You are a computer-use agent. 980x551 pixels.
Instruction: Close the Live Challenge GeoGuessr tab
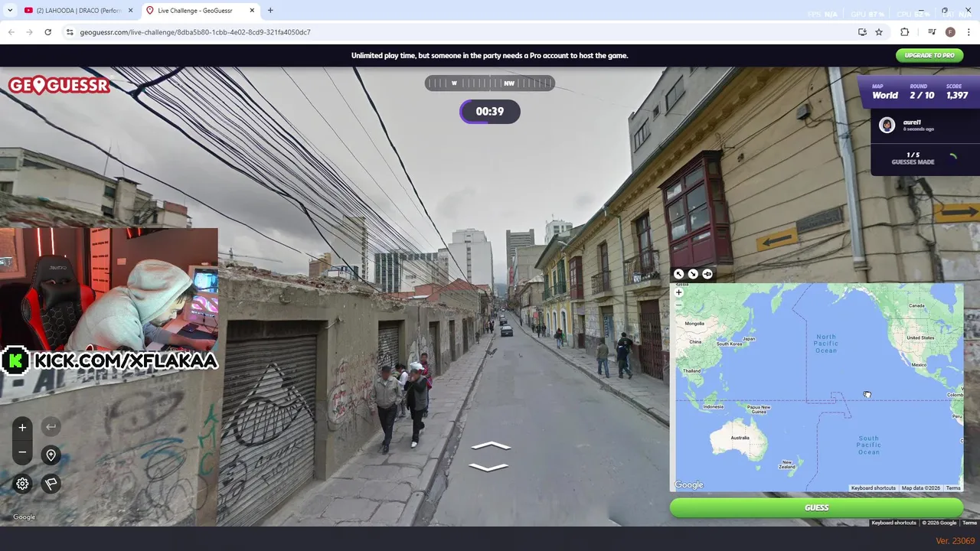click(251, 11)
